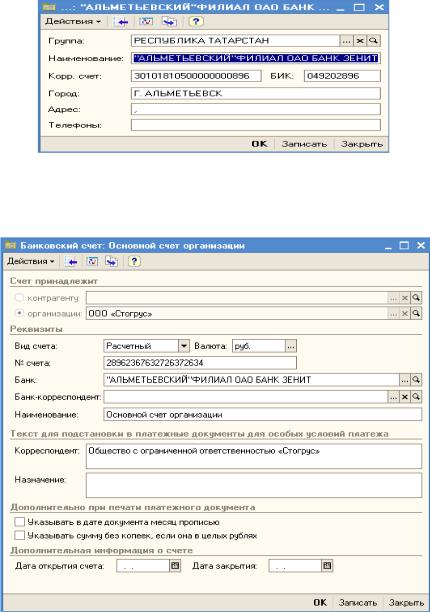
Task: Click reread icon in Банковский счет toolbar
Action: (x=92, y=262)
